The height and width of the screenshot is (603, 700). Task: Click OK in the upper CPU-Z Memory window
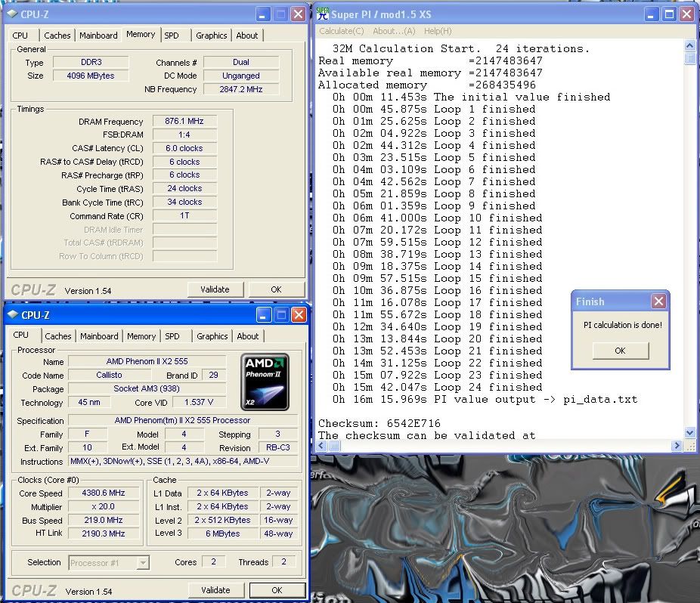(x=276, y=289)
